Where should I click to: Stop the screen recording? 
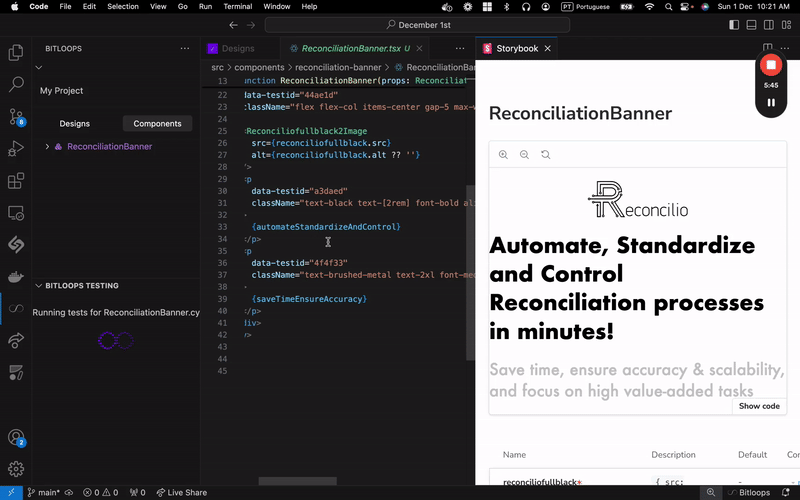(x=770, y=66)
